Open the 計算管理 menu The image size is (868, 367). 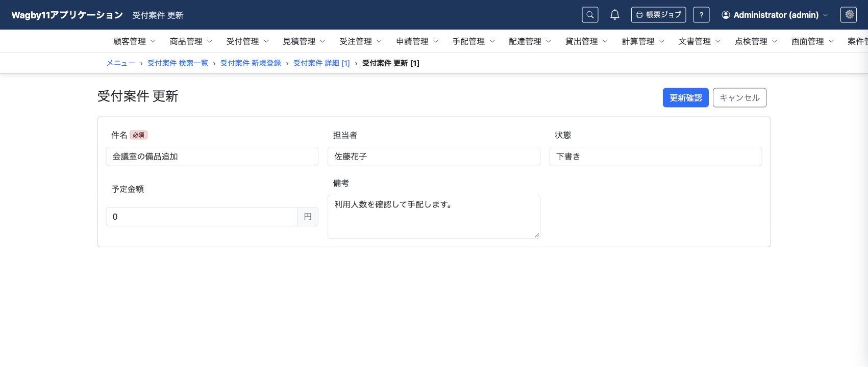click(643, 41)
